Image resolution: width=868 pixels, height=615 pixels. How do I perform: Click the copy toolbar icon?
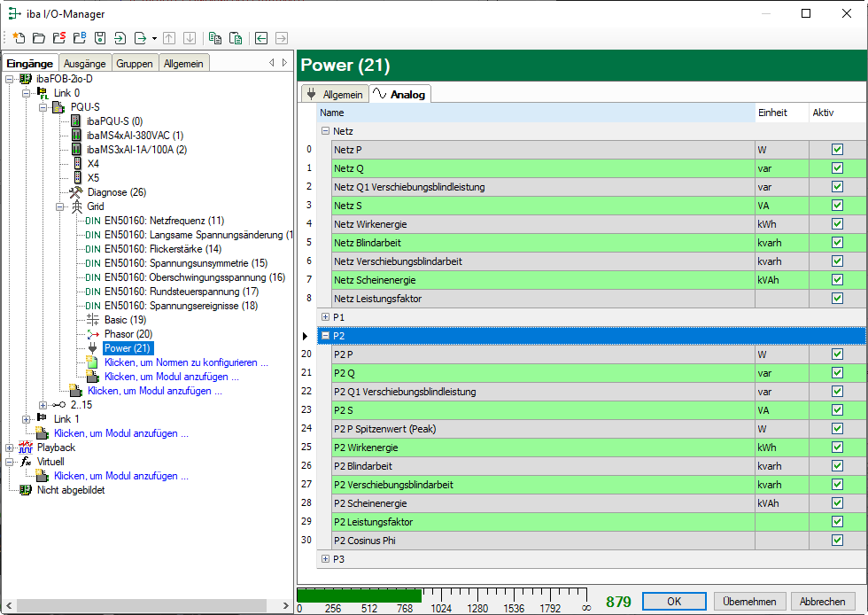coord(215,38)
